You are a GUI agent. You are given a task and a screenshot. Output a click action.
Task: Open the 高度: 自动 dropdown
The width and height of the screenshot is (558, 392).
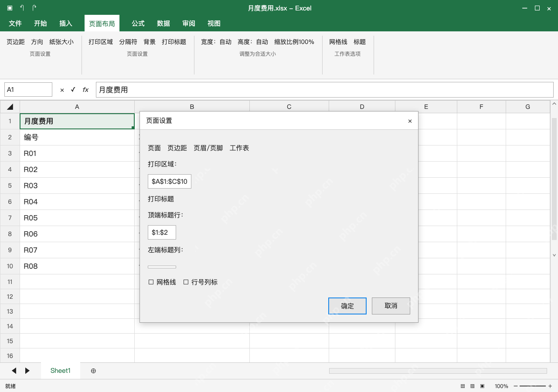(253, 42)
